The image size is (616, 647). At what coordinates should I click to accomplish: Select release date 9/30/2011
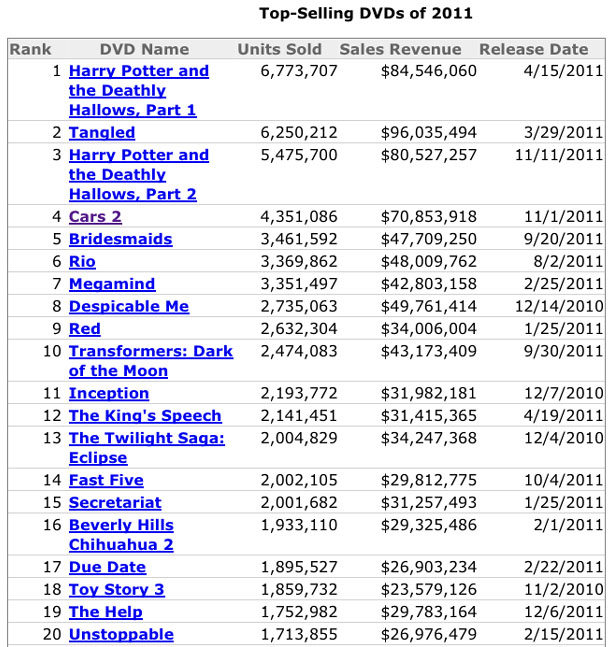pyautogui.click(x=564, y=352)
